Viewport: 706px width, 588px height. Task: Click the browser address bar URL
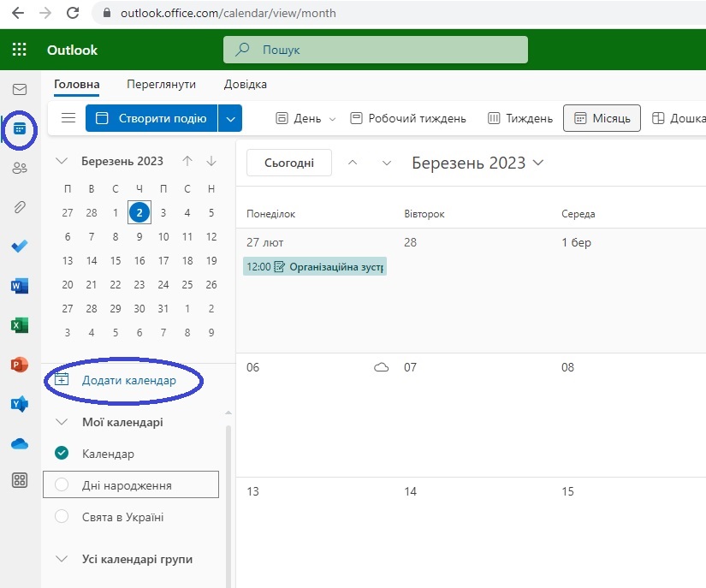pyautogui.click(x=228, y=13)
